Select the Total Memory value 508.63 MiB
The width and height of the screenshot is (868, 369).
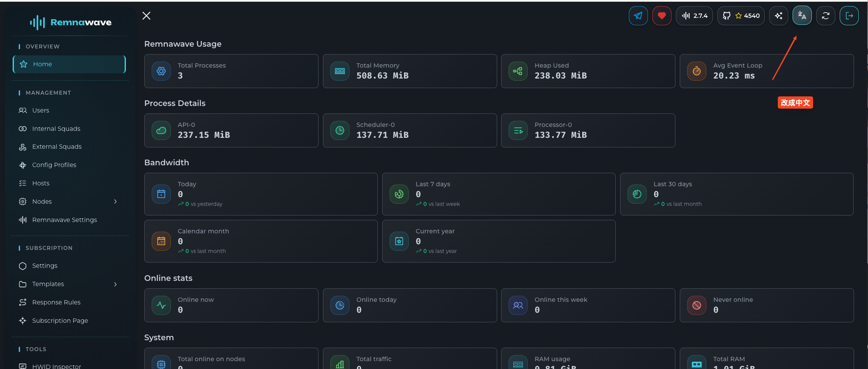tap(383, 75)
